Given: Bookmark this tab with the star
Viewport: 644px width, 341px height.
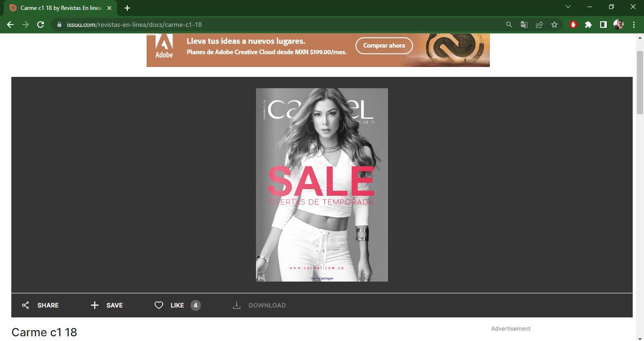Looking at the screenshot, I should pyautogui.click(x=554, y=25).
